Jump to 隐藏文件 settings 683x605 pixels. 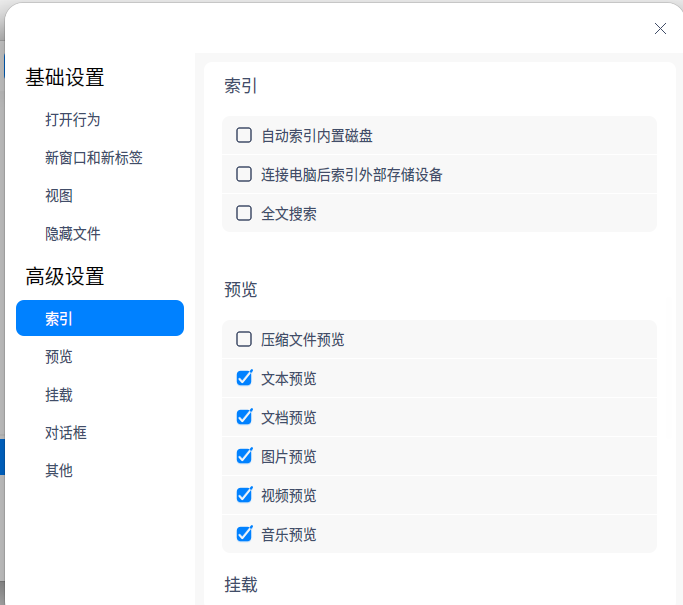[73, 234]
